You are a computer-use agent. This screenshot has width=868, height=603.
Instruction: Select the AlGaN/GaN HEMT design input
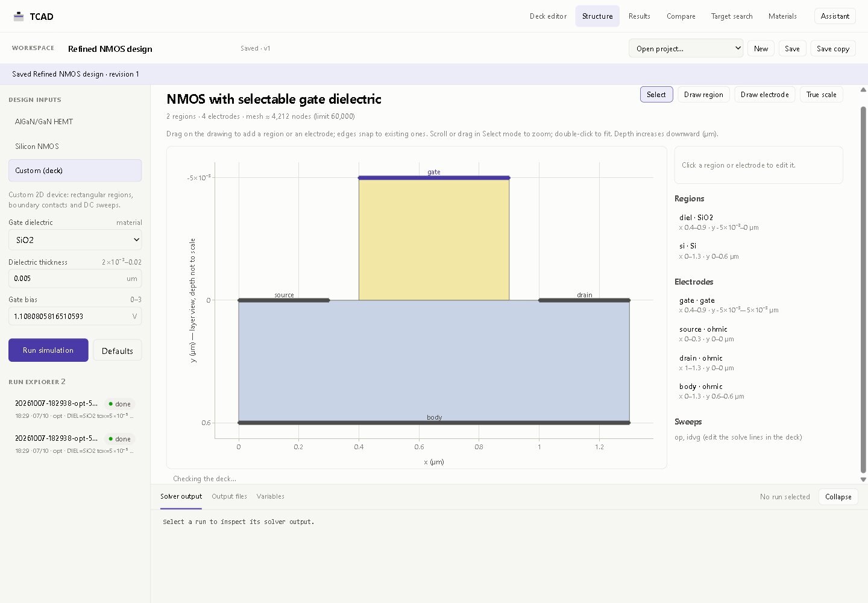[x=75, y=122]
